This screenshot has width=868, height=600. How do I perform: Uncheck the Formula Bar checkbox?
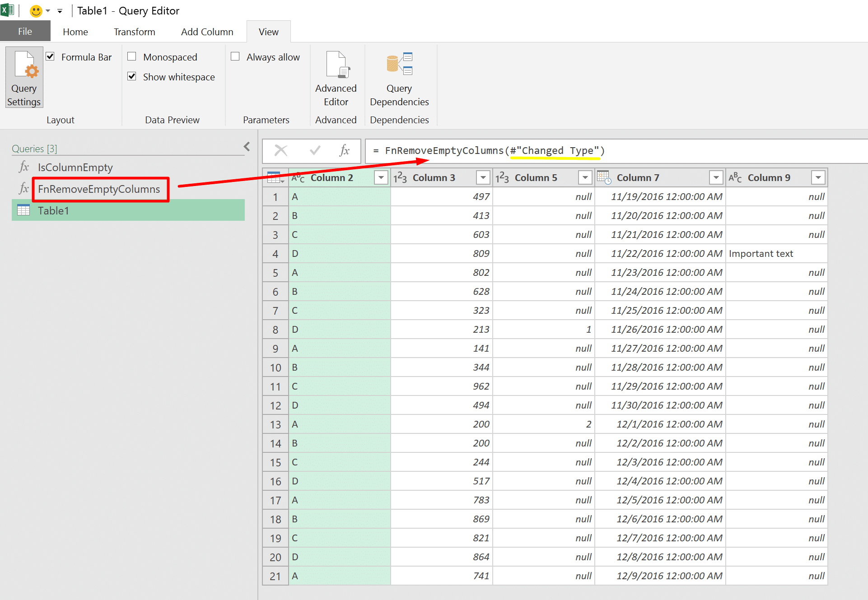[51, 56]
